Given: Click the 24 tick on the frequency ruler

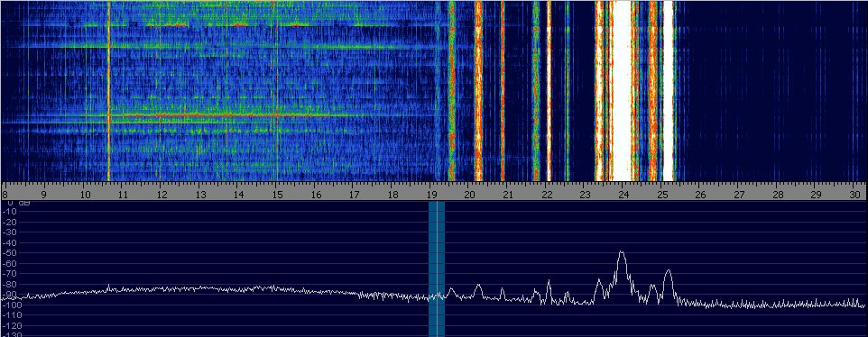Looking at the screenshot, I should coord(623,195).
